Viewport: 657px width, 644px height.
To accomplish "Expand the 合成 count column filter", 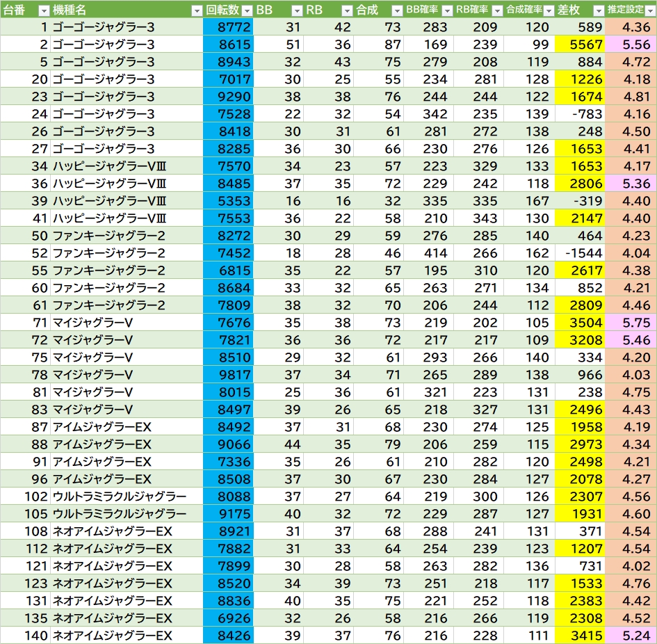I will (x=397, y=10).
